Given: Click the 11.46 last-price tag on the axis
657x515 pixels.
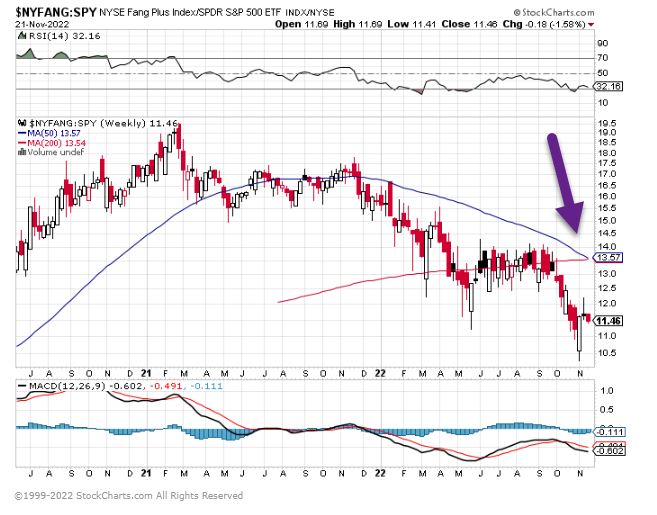Looking at the screenshot, I should 608,321.
